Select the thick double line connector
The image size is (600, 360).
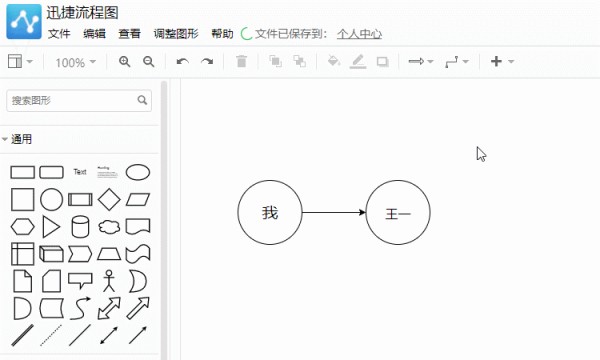coord(23,336)
